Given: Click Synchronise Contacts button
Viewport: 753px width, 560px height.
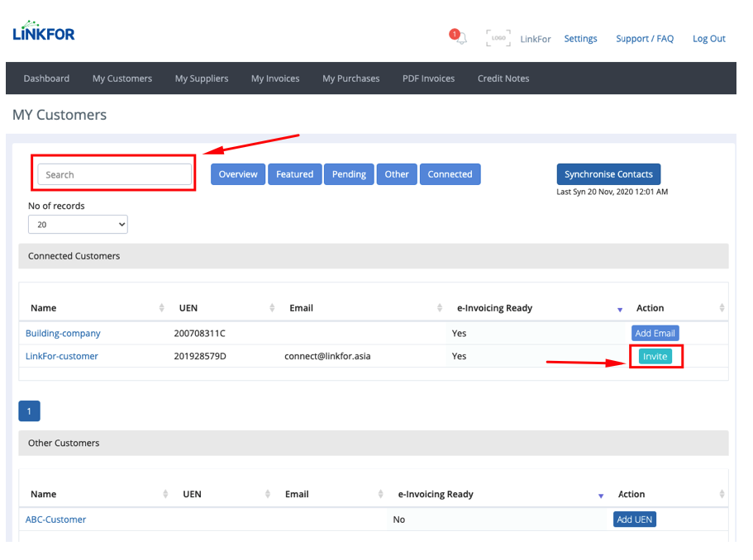Looking at the screenshot, I should tap(608, 174).
